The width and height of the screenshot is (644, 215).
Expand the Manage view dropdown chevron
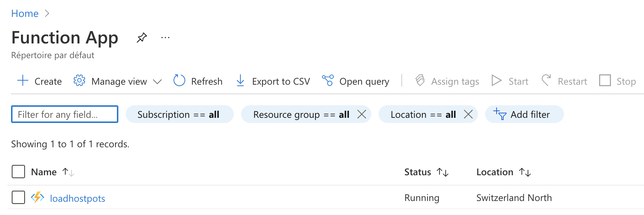click(x=157, y=81)
